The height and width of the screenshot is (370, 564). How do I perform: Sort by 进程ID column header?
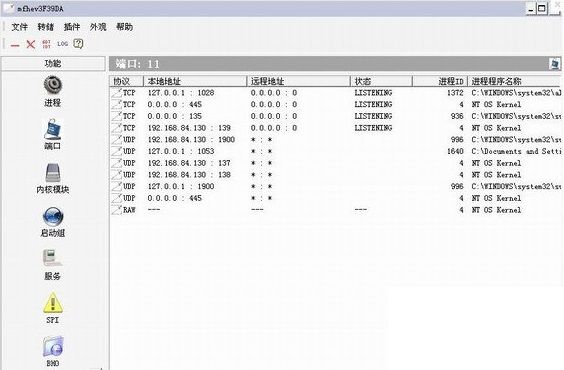(440, 81)
